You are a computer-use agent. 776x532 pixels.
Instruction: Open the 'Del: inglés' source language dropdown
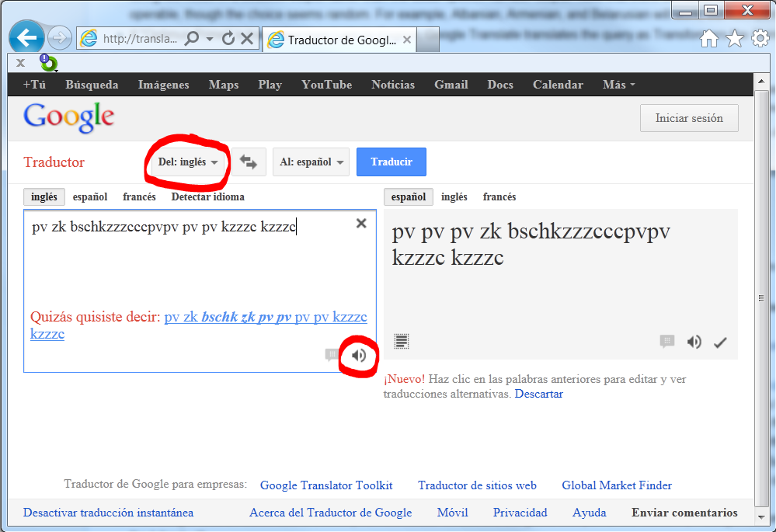[187, 162]
